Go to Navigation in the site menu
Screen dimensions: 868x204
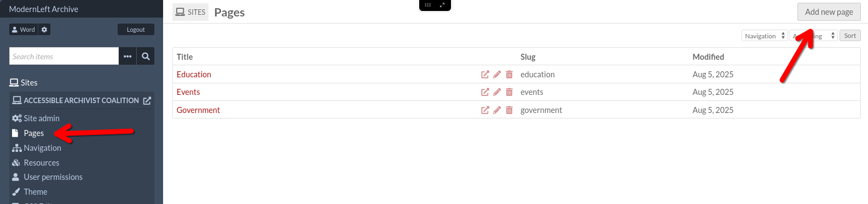point(37,148)
